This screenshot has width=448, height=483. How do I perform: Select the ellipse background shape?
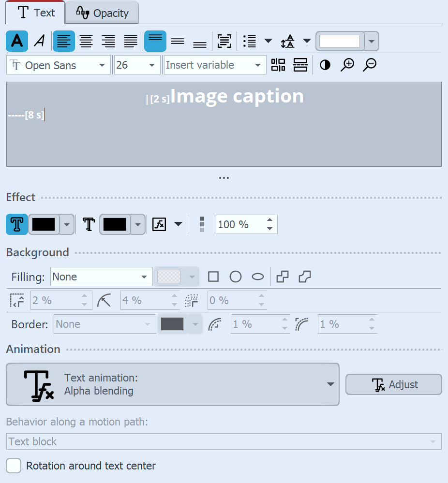tap(257, 276)
